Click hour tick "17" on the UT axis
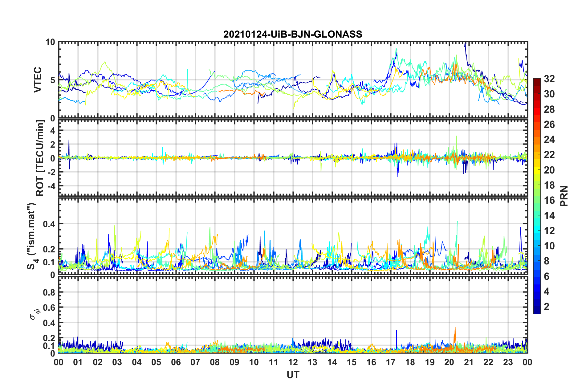Viewport: 586px width, 392px height. pyautogui.click(x=391, y=362)
